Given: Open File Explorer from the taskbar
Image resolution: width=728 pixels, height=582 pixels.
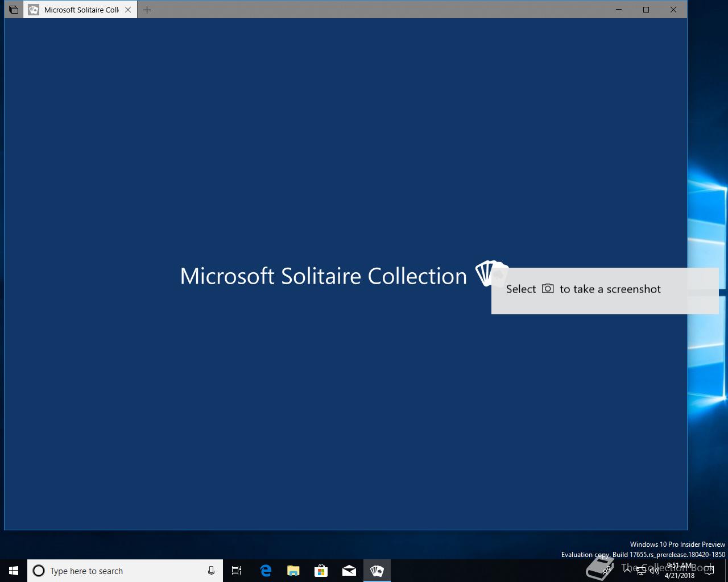Looking at the screenshot, I should point(293,571).
